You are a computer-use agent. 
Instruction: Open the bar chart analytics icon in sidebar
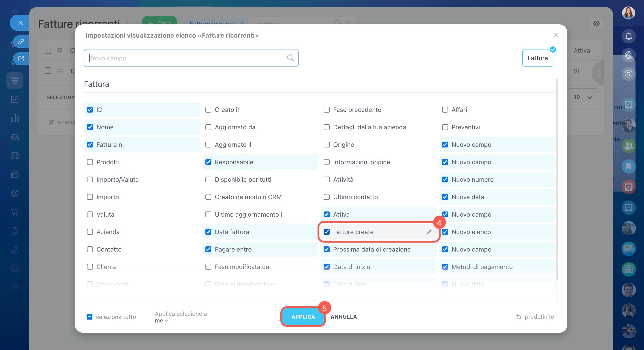pyautogui.click(x=15, y=118)
